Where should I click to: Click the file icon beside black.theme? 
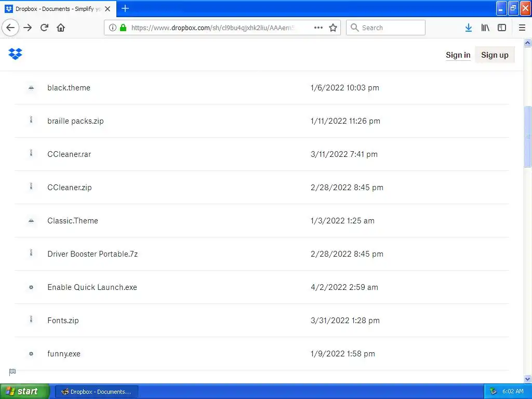(x=31, y=88)
